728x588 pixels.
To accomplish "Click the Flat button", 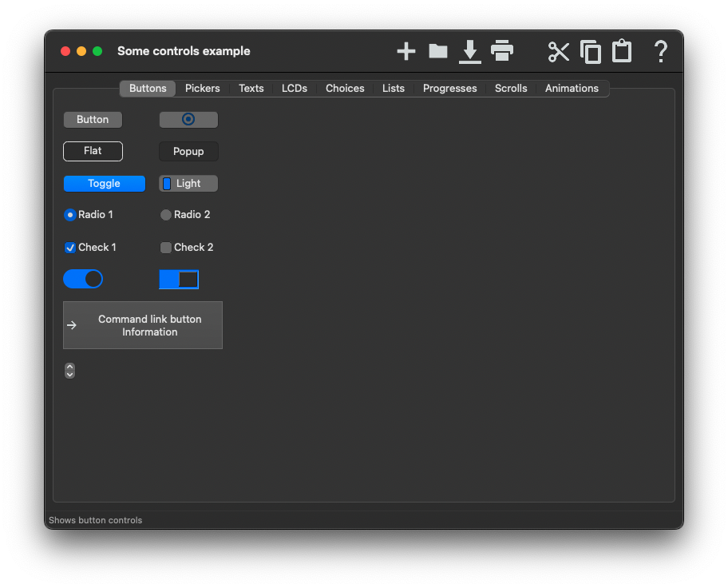I will (93, 151).
